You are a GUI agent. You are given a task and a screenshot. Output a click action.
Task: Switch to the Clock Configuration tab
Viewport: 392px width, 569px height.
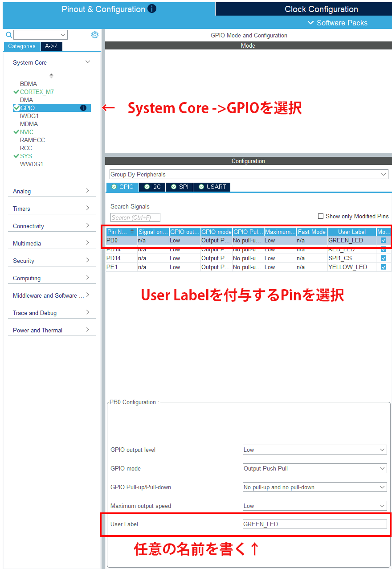(x=321, y=9)
